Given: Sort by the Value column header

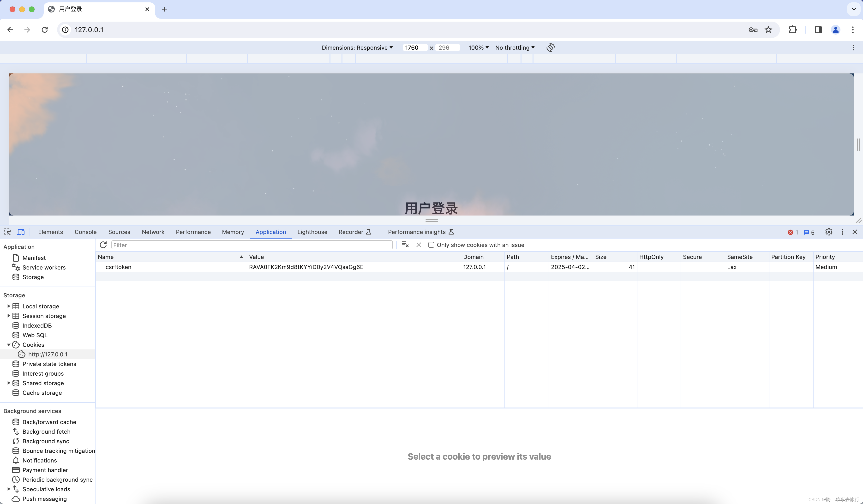Looking at the screenshot, I should pos(354,257).
